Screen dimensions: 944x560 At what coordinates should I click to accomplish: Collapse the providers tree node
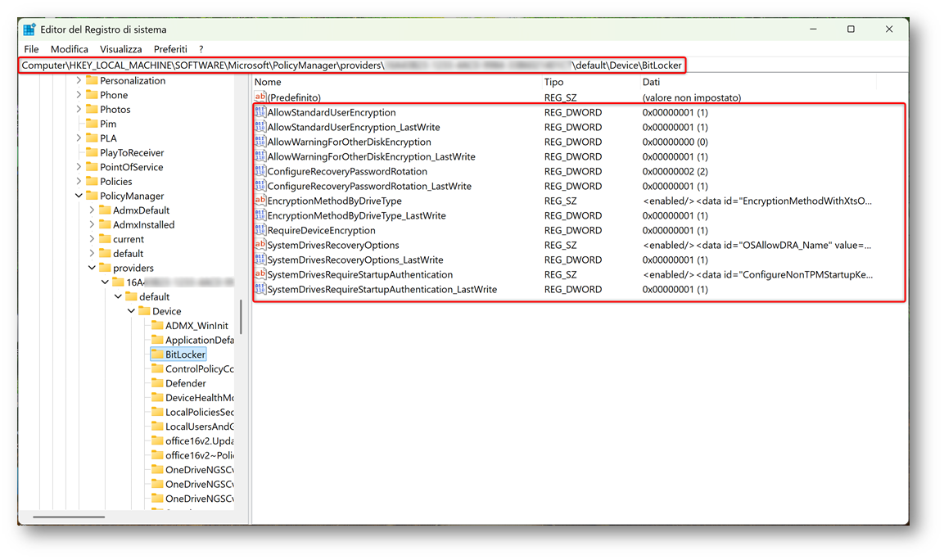93,269
